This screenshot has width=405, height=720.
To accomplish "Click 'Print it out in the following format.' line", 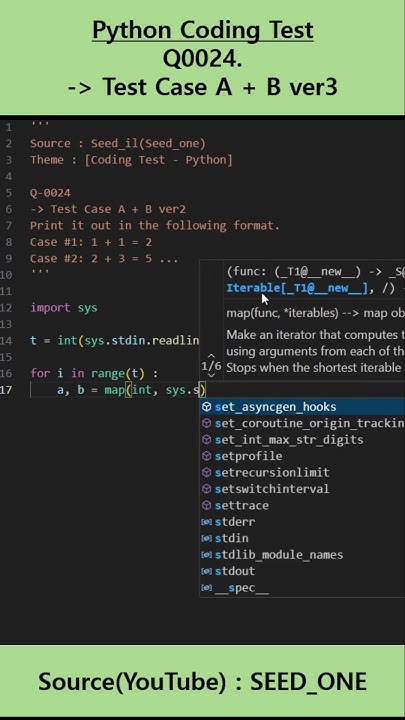I will click(155, 225).
